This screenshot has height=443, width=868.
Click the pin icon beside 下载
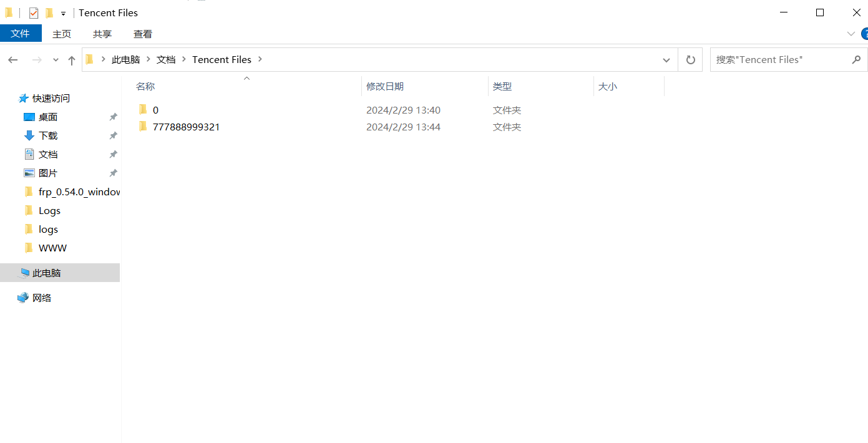coord(113,135)
